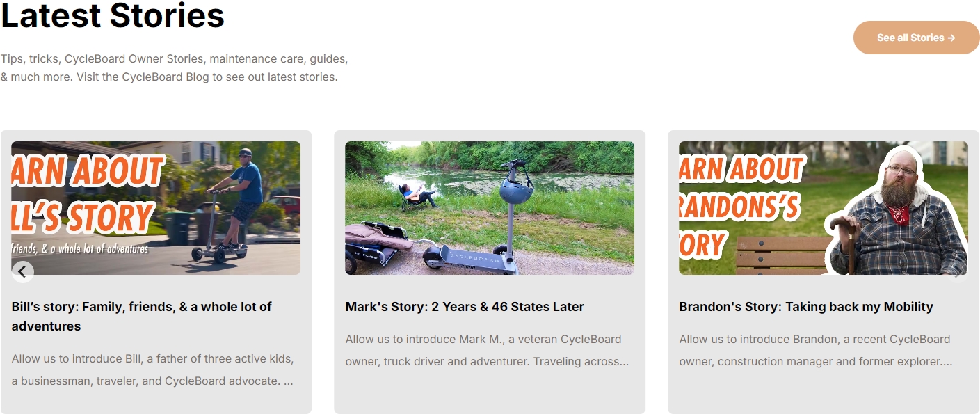Click the faint next-slide arrow beside Brandon's image
980x414 pixels.
click(958, 272)
